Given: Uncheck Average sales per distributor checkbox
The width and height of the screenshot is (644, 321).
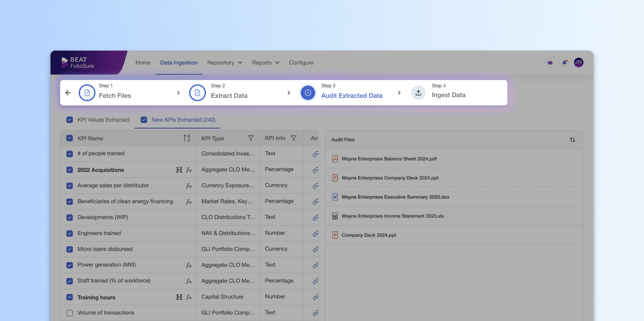Looking at the screenshot, I should (x=69, y=186).
